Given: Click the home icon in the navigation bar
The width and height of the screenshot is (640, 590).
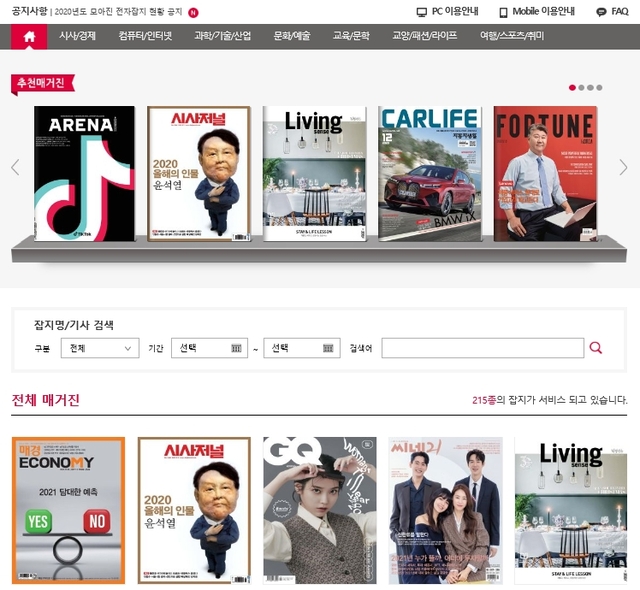Looking at the screenshot, I should pos(28,36).
